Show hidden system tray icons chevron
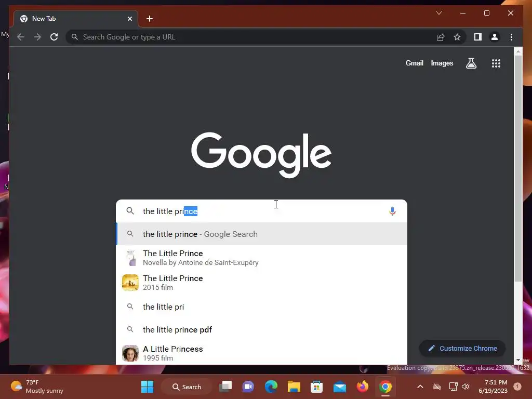 pos(420,387)
